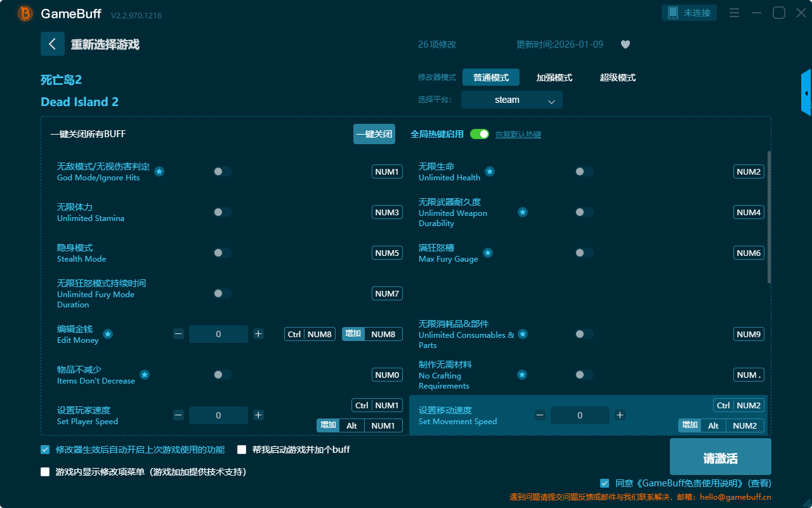Expand the right side panel arrow
812x508 pixels.
[806, 93]
